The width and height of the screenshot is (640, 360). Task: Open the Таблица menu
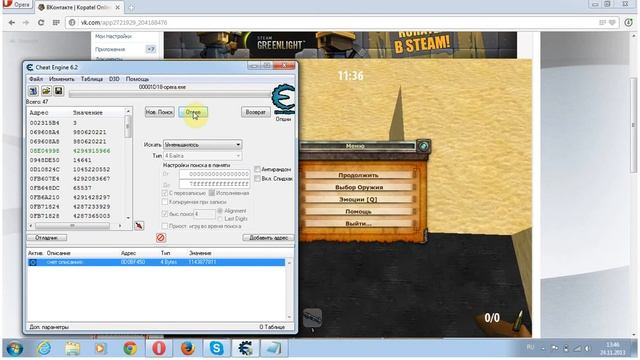coord(91,79)
